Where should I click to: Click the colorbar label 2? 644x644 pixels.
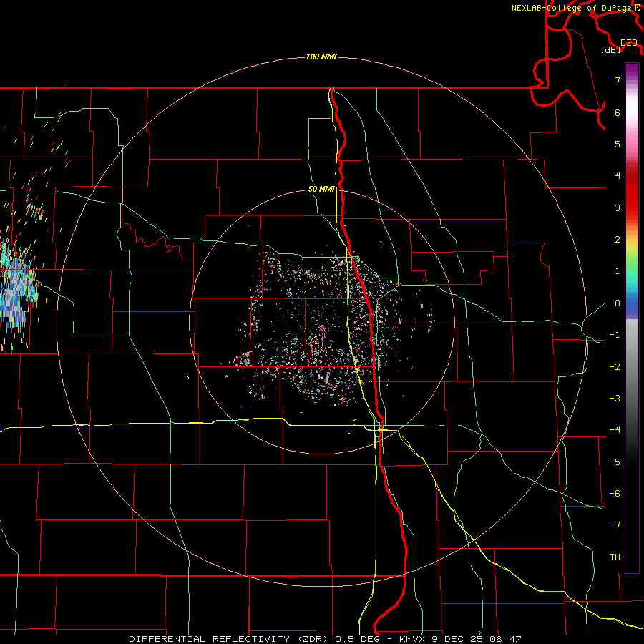coord(618,240)
